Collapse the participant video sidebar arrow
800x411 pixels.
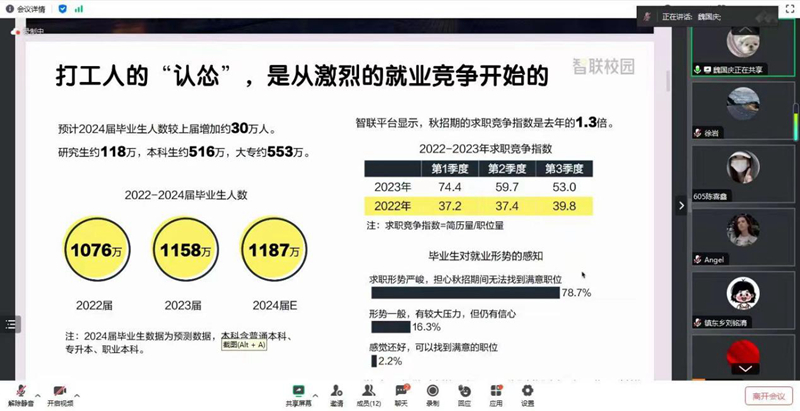(682, 205)
